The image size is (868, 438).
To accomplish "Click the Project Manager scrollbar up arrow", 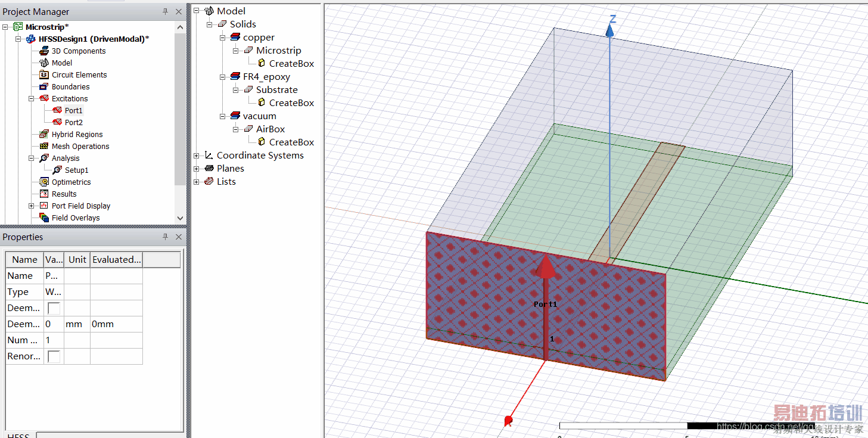I will point(181,27).
